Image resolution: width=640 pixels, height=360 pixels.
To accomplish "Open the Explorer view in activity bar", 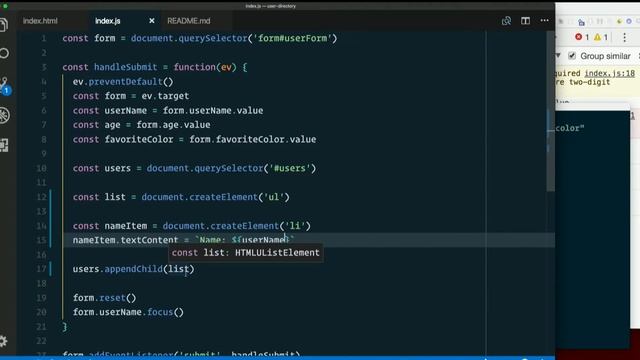I will point(4,25).
